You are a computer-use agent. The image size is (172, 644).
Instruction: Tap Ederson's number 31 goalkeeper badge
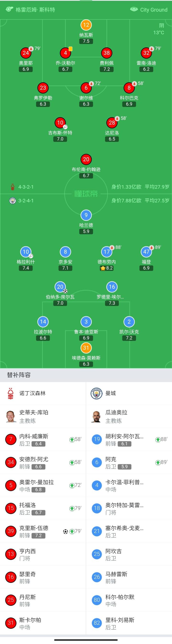(x=86, y=348)
